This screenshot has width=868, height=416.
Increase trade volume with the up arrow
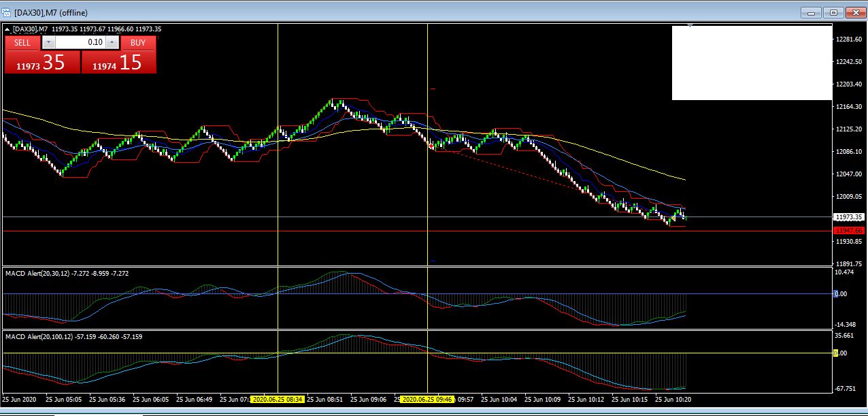pos(112,42)
